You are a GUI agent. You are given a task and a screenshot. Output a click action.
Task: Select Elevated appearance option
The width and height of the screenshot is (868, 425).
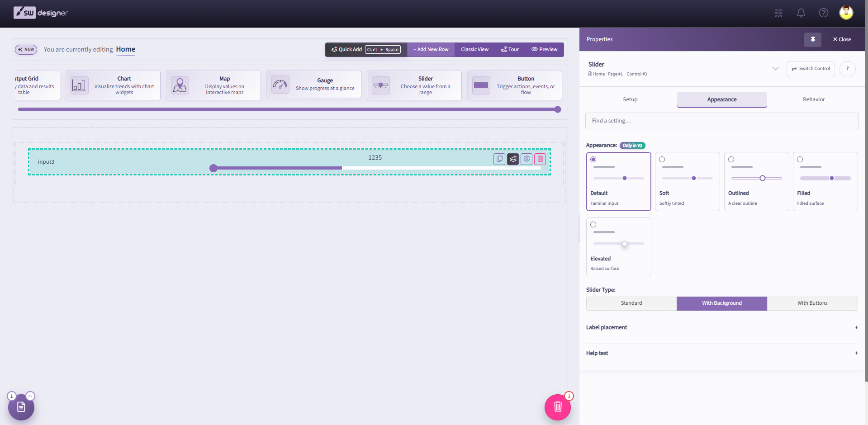(x=619, y=247)
